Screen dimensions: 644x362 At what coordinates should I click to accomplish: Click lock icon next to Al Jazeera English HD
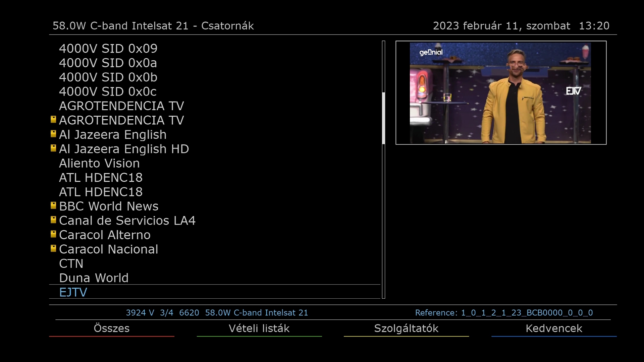pyautogui.click(x=53, y=148)
